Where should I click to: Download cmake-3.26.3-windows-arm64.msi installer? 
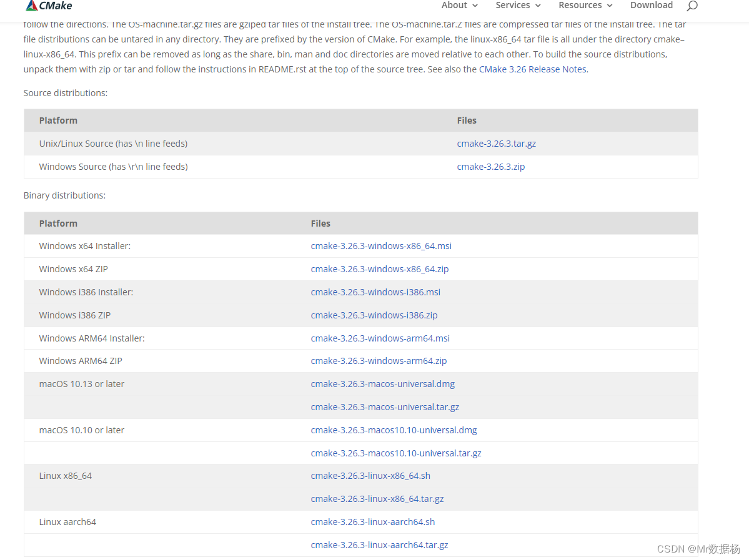(380, 338)
